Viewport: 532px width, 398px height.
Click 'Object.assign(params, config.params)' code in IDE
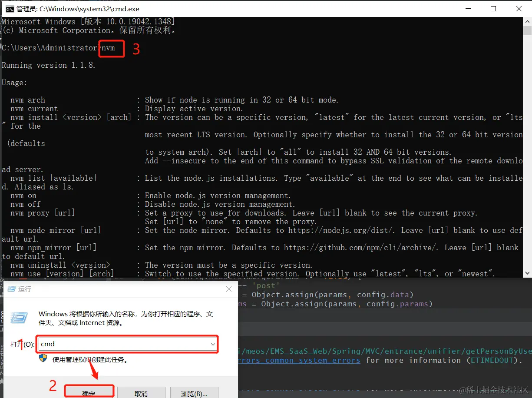(347, 304)
